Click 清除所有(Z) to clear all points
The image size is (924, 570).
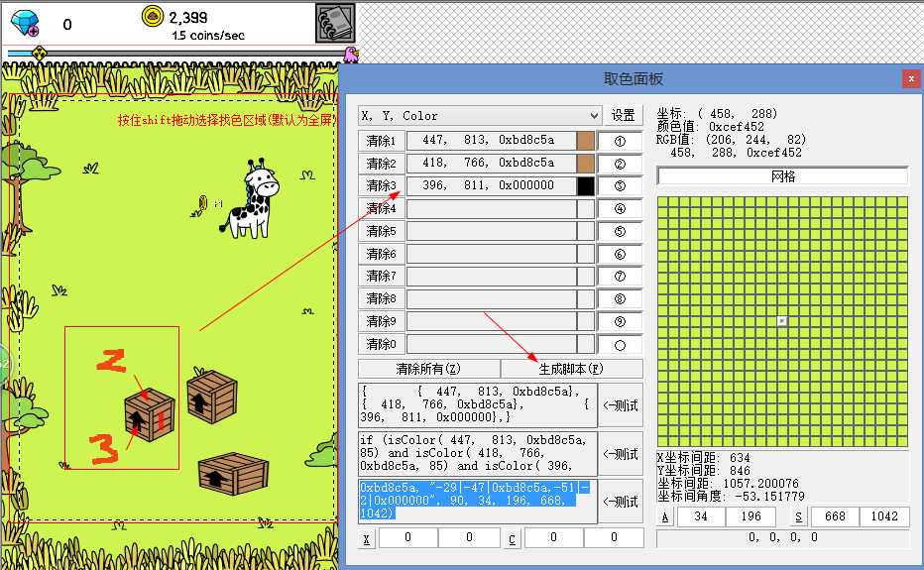(428, 369)
